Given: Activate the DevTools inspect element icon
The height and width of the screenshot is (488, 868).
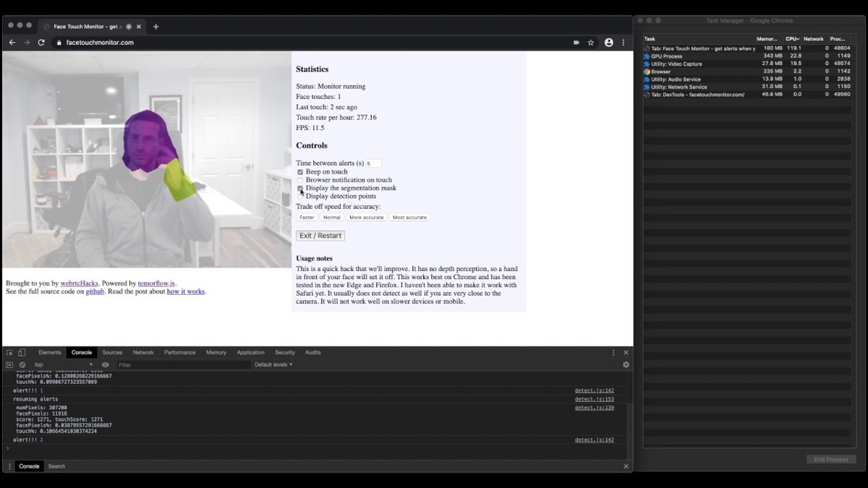Looking at the screenshot, I should pos(9,353).
